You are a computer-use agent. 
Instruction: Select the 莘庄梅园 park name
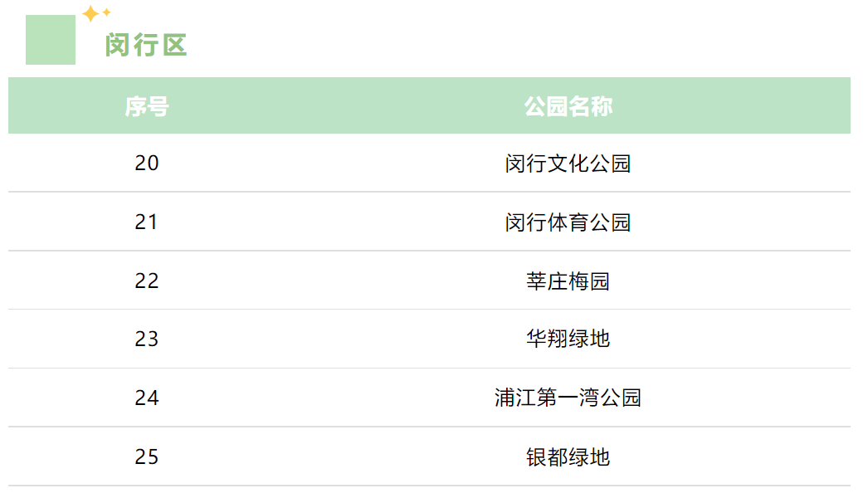pyautogui.click(x=568, y=281)
